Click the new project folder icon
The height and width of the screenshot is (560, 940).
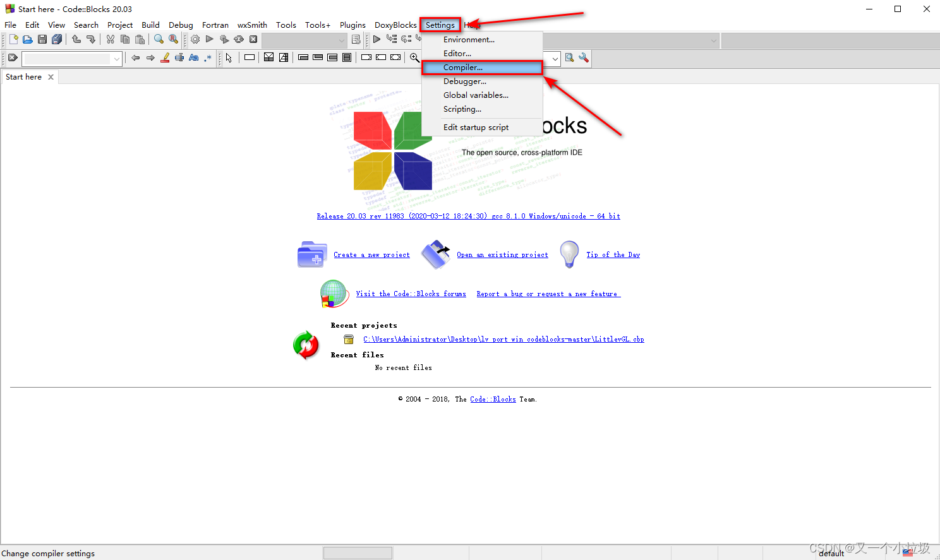click(312, 254)
